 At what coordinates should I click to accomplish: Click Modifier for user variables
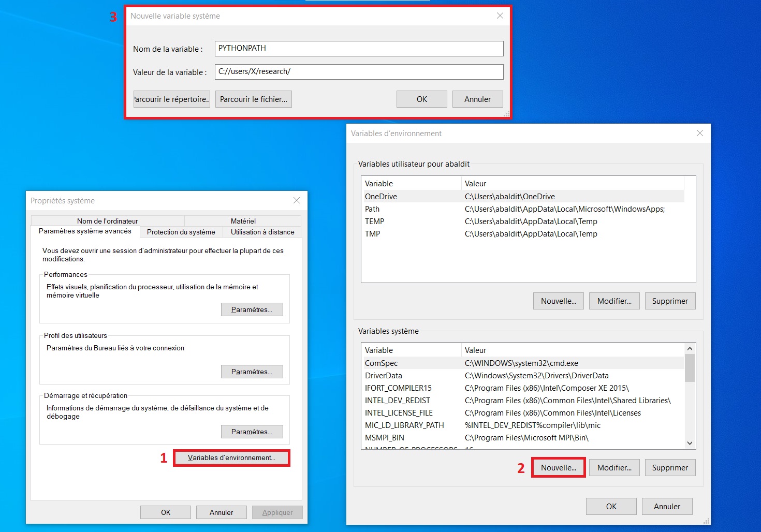[x=614, y=301]
